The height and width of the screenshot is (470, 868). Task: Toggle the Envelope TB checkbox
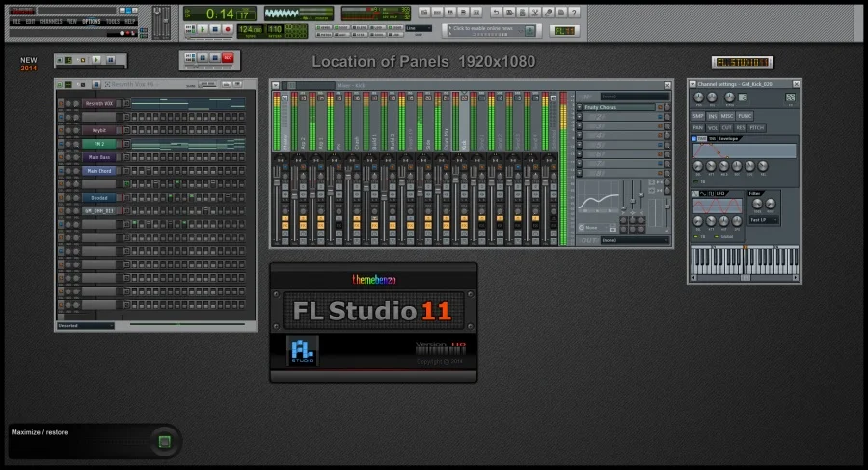[696, 181]
